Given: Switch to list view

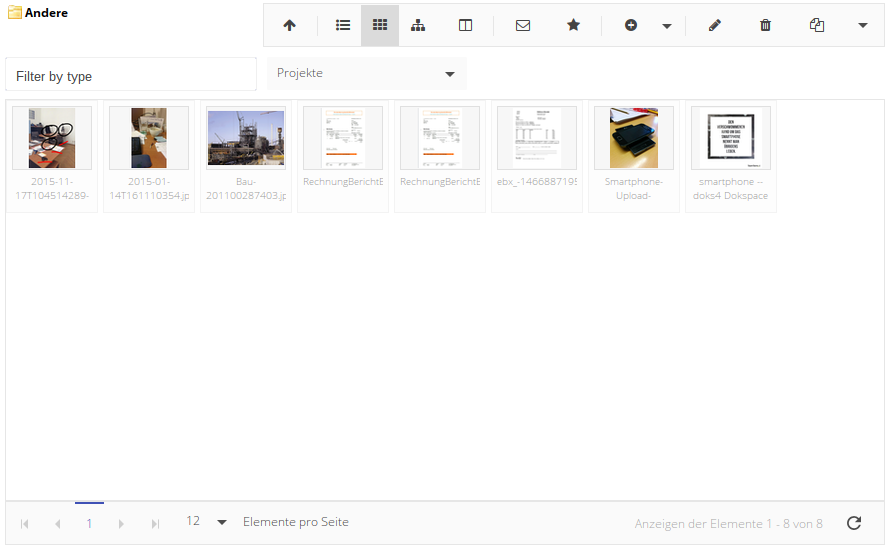Looking at the screenshot, I should (x=343, y=26).
